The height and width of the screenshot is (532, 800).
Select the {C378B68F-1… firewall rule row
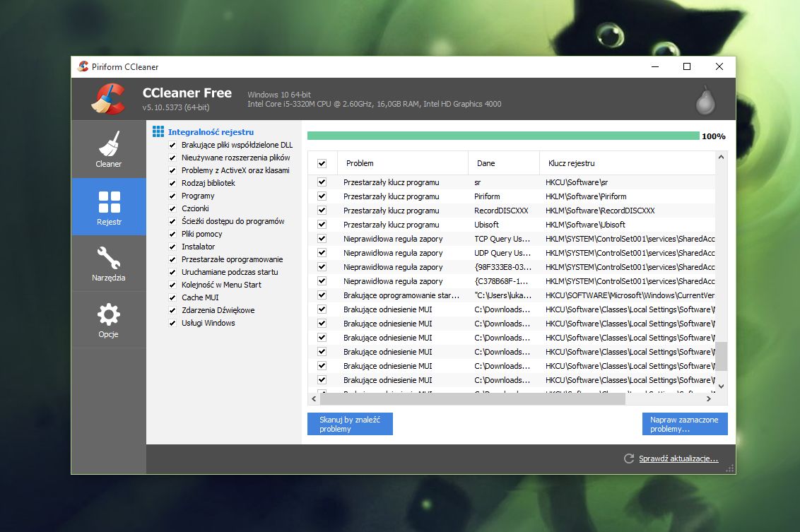[x=511, y=281]
